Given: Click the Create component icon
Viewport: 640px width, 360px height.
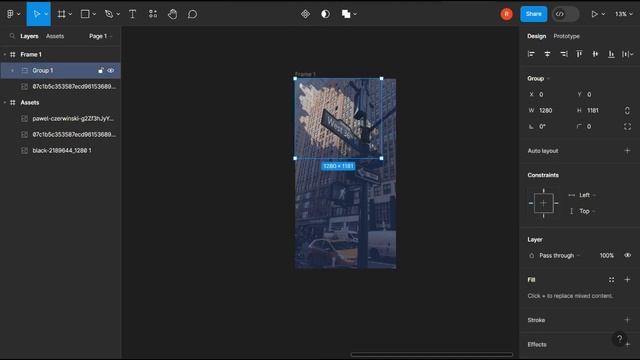Looking at the screenshot, I should click(x=305, y=14).
